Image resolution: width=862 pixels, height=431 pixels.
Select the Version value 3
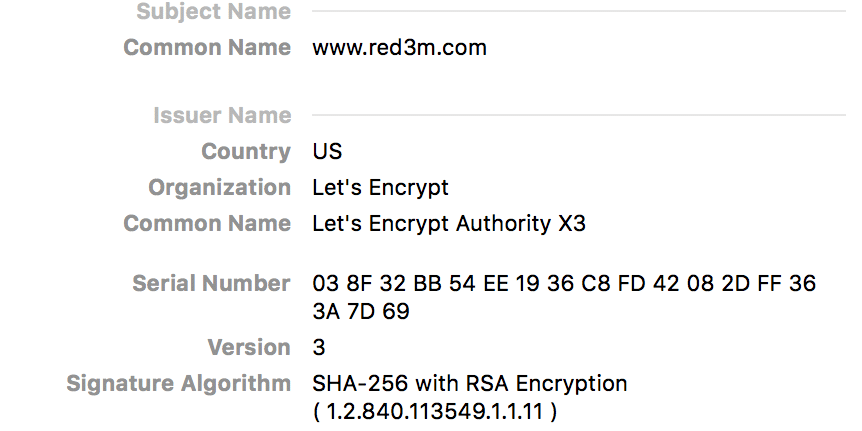click(319, 347)
